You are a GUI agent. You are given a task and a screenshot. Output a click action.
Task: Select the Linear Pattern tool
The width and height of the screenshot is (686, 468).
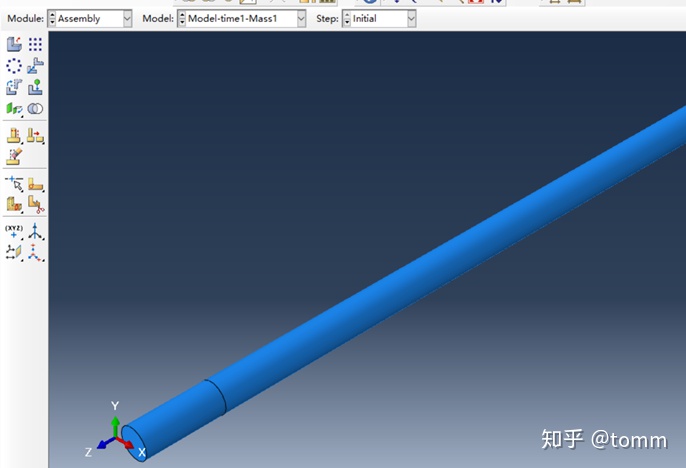tap(35, 44)
